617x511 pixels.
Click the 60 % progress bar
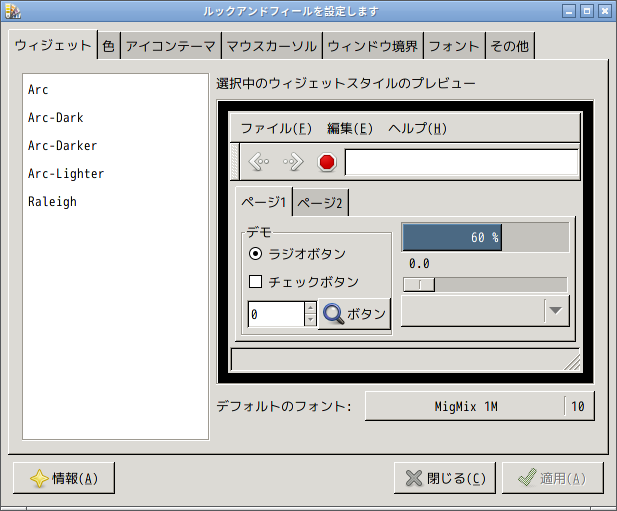point(485,237)
